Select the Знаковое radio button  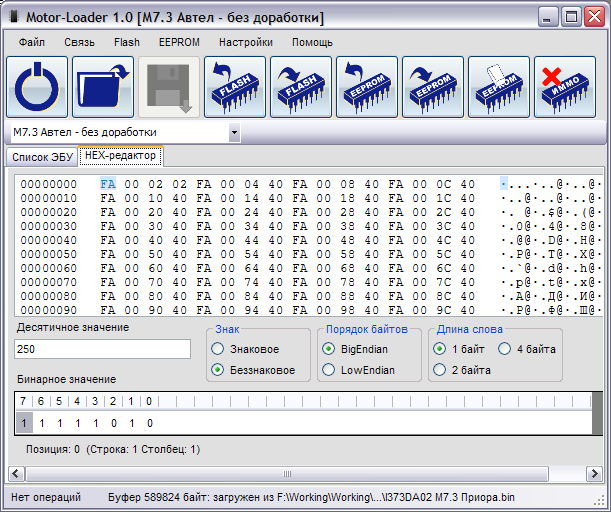[x=217, y=349]
